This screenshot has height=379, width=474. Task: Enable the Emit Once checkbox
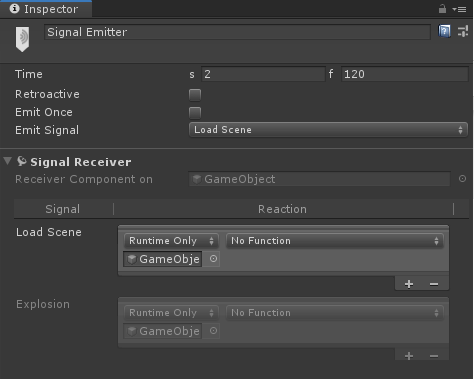pyautogui.click(x=195, y=113)
